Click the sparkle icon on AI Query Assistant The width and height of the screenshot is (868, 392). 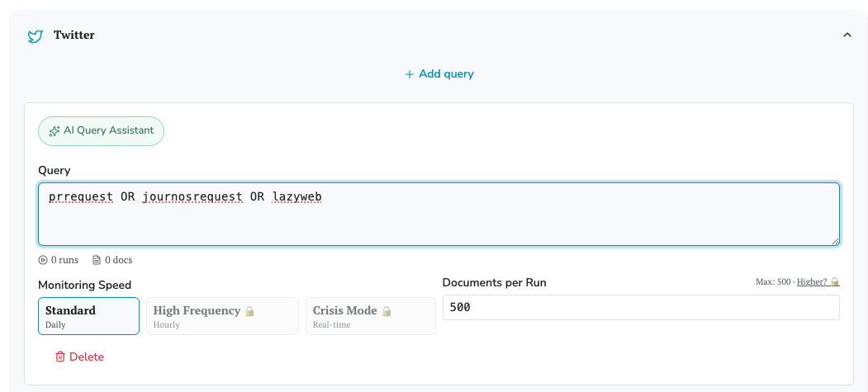55,131
